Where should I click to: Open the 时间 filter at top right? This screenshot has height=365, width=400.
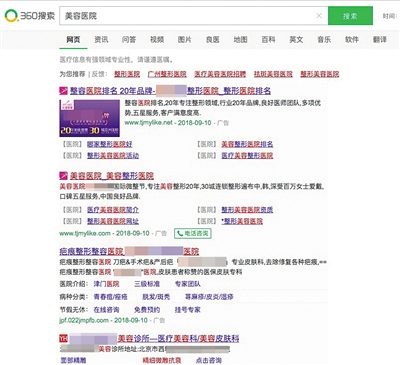tap(390, 16)
